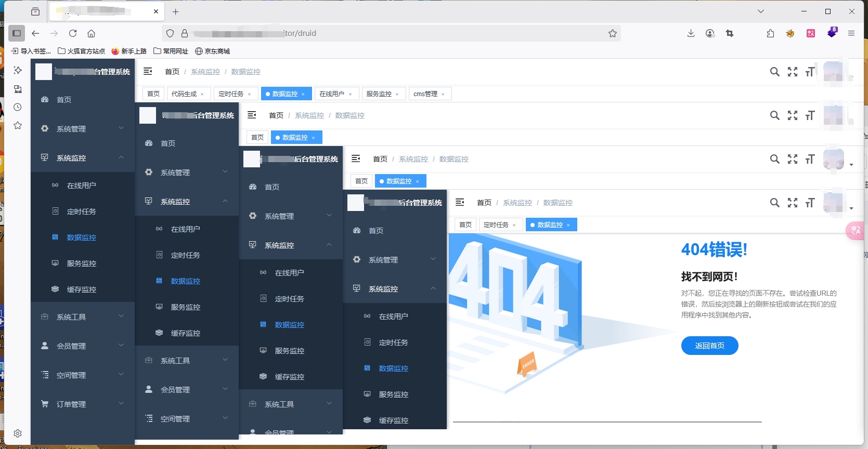Click the 返回首页 button
Screen dimensions: 868x449
coord(709,346)
